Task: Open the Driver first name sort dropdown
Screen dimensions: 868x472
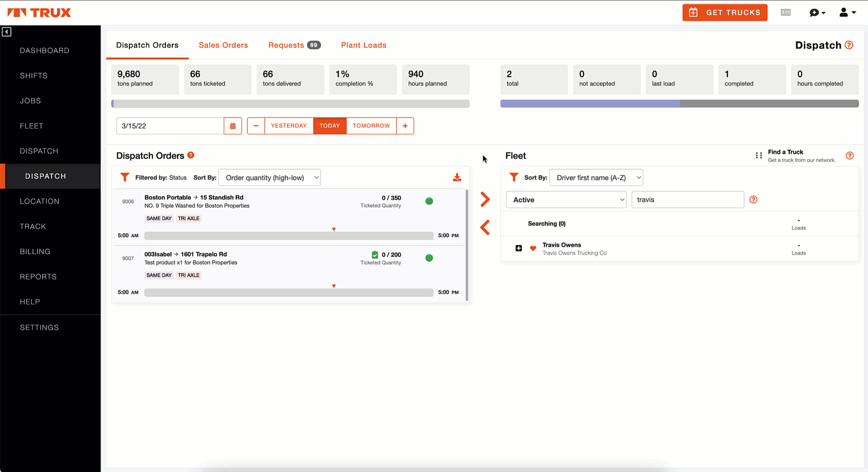Action: coord(596,178)
